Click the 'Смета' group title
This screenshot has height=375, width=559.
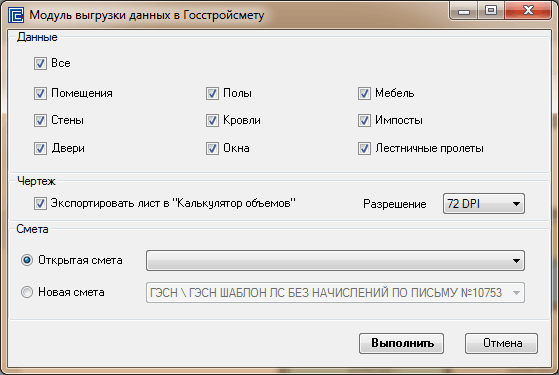[x=32, y=229]
